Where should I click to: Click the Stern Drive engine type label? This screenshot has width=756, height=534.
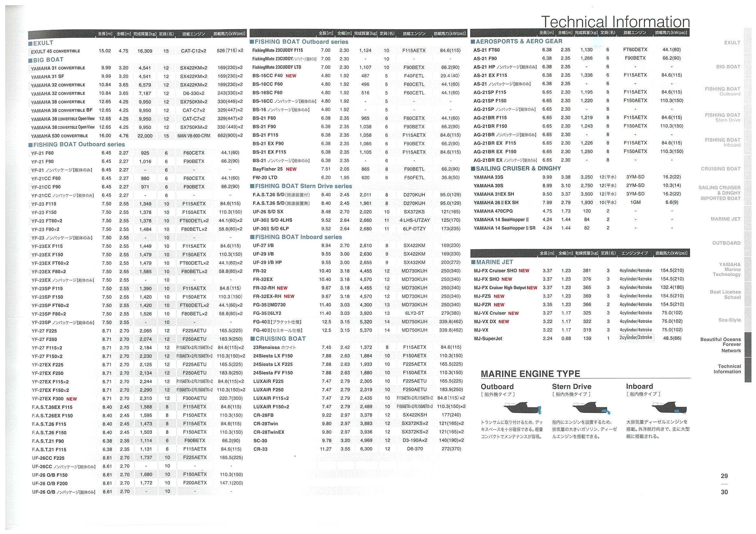(572, 386)
